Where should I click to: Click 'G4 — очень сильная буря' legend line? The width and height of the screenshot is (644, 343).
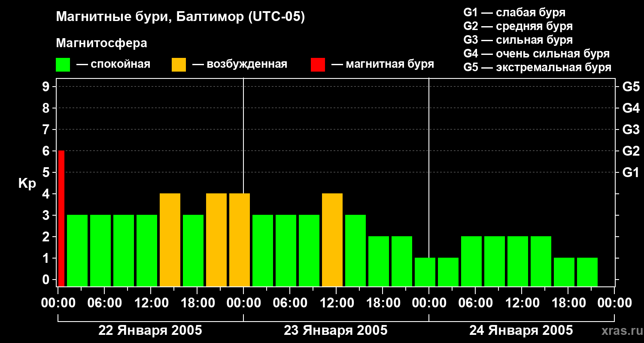tap(536, 54)
